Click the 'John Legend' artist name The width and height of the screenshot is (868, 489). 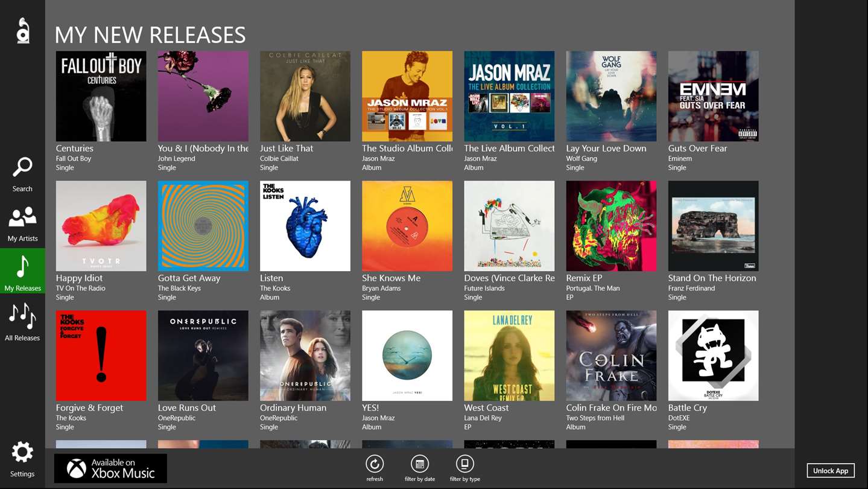coord(177,159)
